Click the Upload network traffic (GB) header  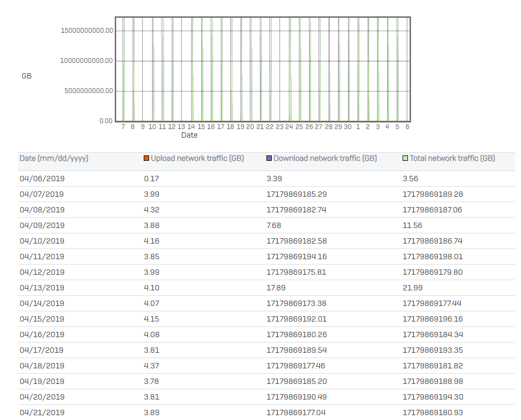pyautogui.click(x=197, y=159)
